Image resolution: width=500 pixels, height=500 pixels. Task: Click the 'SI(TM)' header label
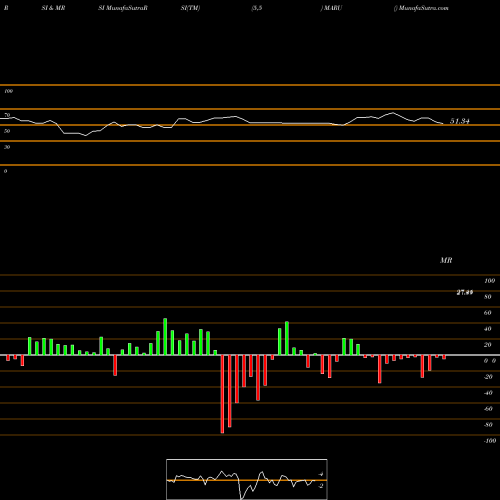[190, 8]
